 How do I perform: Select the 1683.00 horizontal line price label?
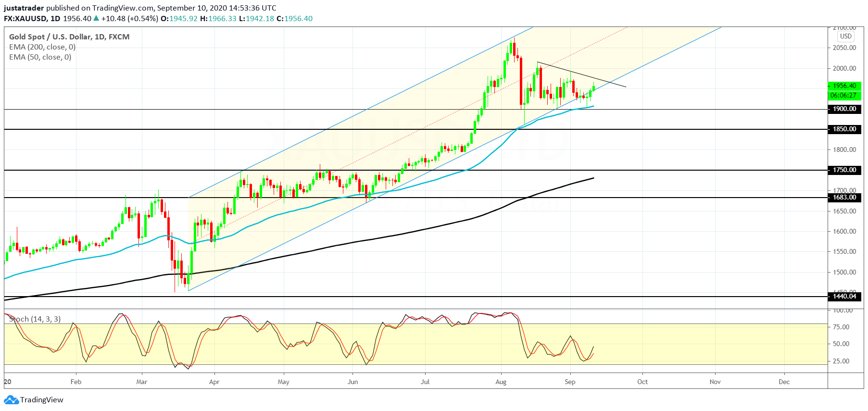click(844, 198)
